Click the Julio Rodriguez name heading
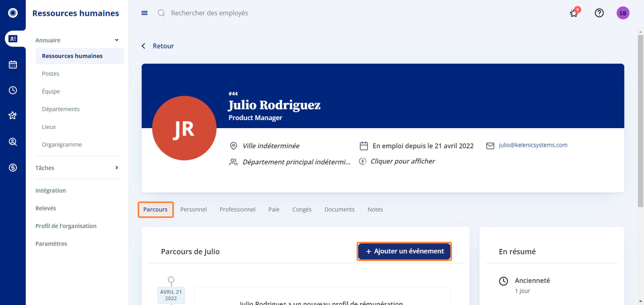Viewport: 644px width, 305px height. pos(274,105)
